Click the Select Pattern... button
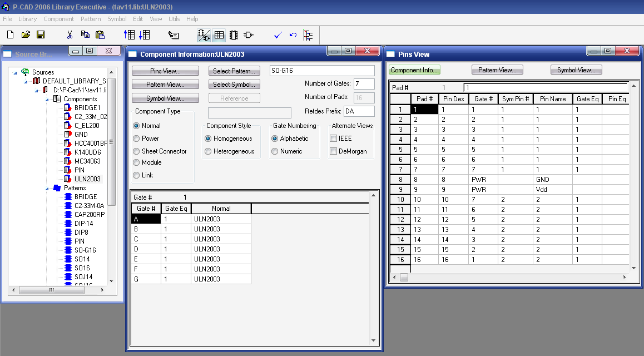This screenshot has width=644, height=356. point(234,71)
